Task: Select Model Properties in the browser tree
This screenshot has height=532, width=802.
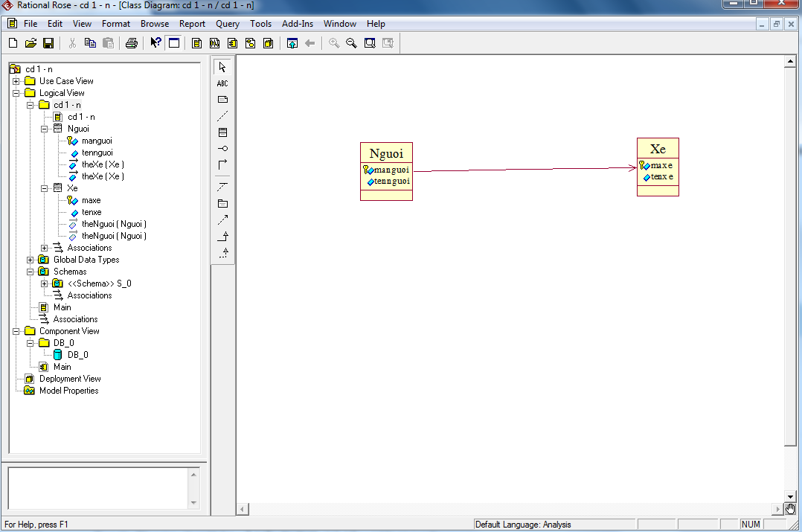Action: (x=68, y=391)
